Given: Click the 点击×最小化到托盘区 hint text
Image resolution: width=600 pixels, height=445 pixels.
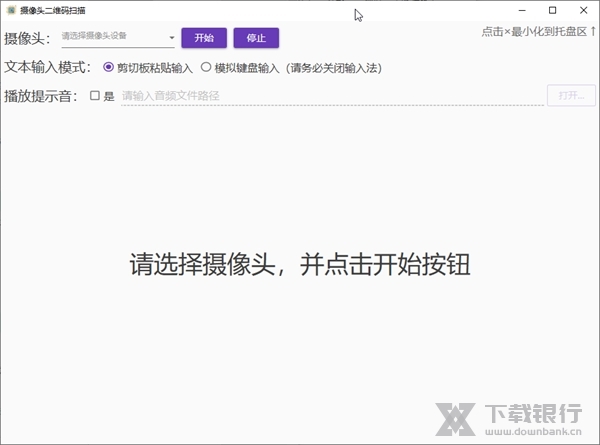Looking at the screenshot, I should pyautogui.click(x=539, y=32).
